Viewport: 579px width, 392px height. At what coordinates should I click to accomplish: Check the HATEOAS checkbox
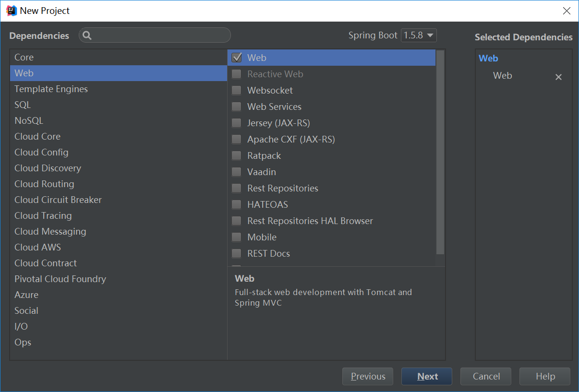tap(237, 204)
